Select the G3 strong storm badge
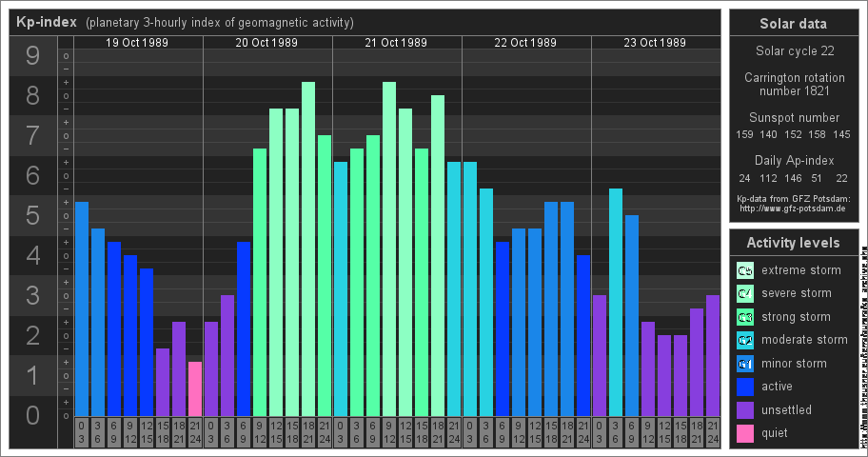The width and height of the screenshot is (868, 457). coord(745,317)
